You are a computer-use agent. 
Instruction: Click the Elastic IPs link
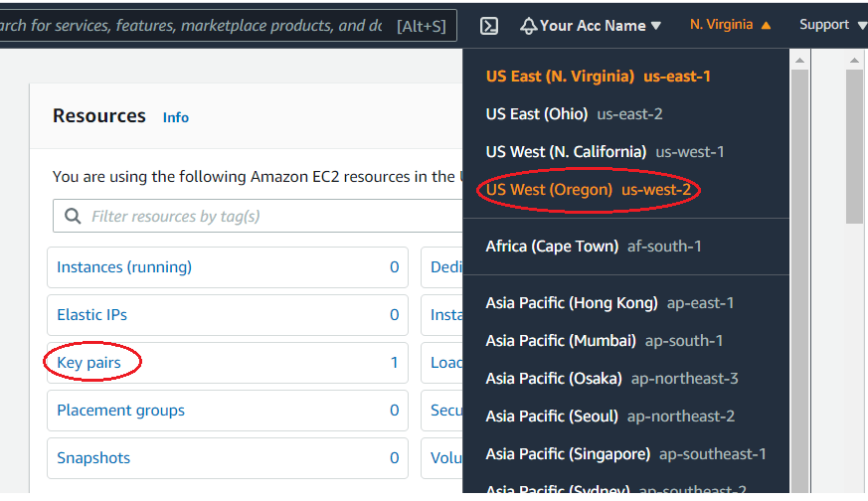(x=91, y=315)
